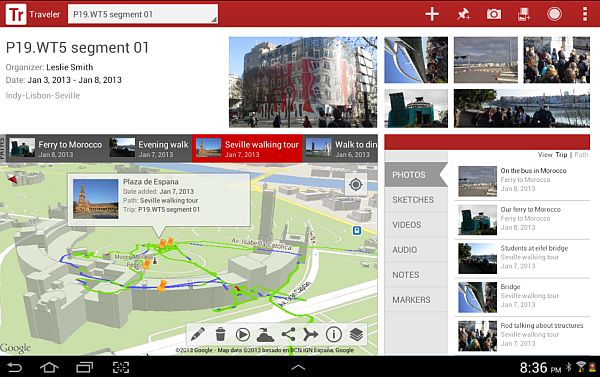Import photos from gallery icon
The width and height of the screenshot is (600, 377).
(524, 14)
